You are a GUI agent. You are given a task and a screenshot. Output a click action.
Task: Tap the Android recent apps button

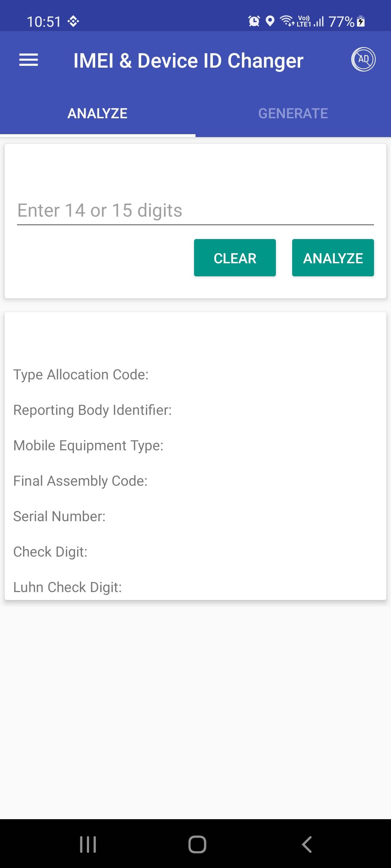[88, 844]
